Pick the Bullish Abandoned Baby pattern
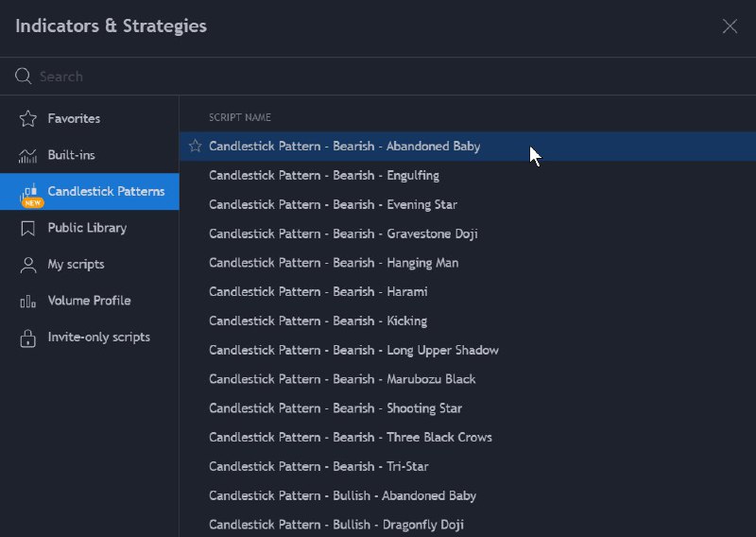Image resolution: width=756 pixels, height=537 pixels. [468, 495]
